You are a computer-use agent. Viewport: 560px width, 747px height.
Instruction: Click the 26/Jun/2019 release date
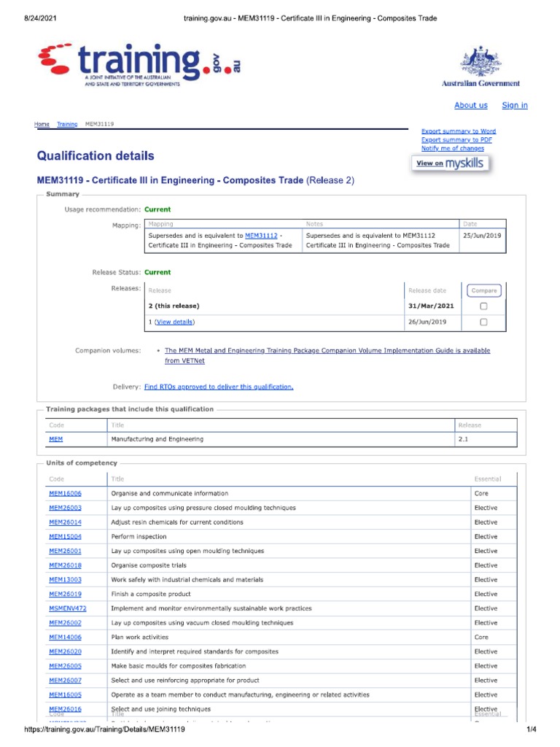click(427, 322)
